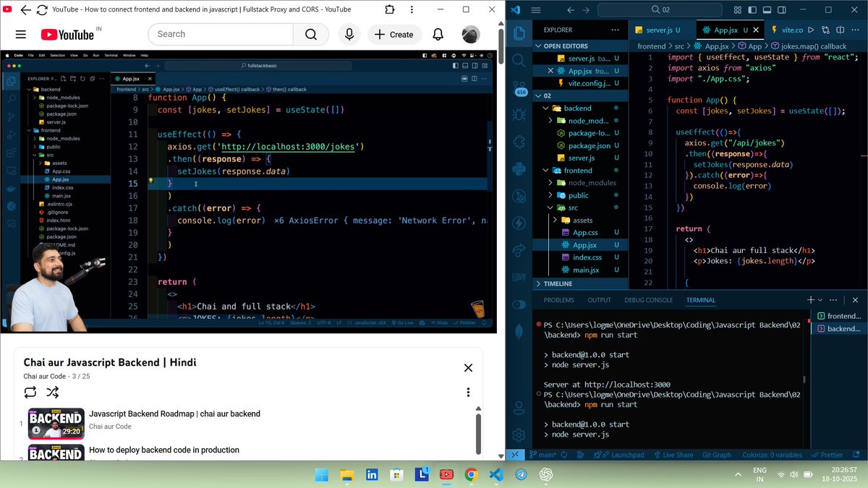Screen dimensions: 868x488
Task: Open the MongoDB leaf icon in activity bar
Action: point(519,331)
